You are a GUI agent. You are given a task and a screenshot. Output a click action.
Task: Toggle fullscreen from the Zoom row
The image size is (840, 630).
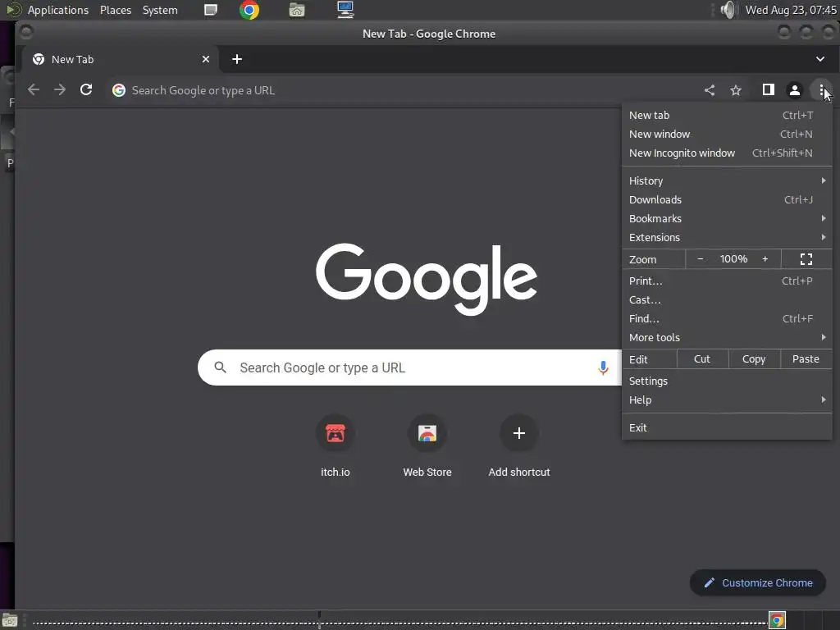point(806,259)
